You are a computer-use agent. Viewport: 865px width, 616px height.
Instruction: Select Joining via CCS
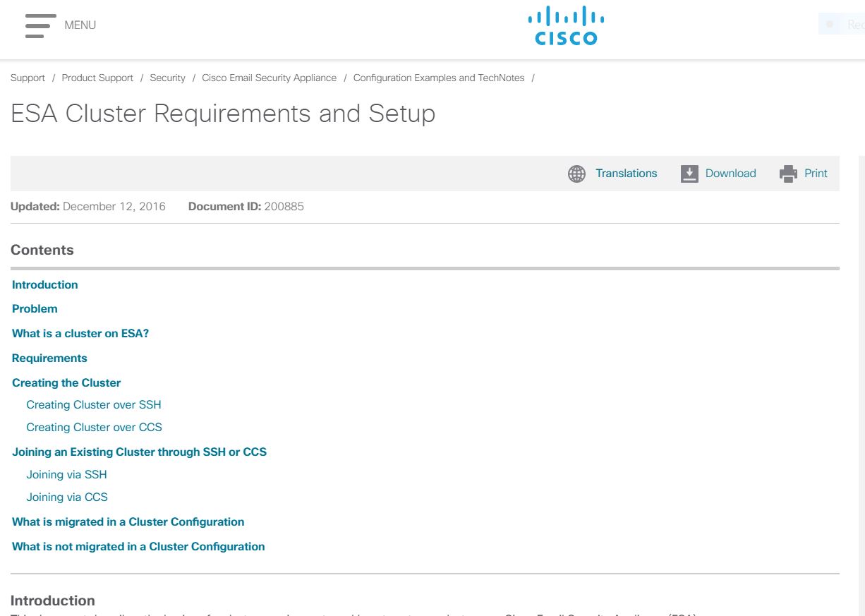click(x=67, y=497)
